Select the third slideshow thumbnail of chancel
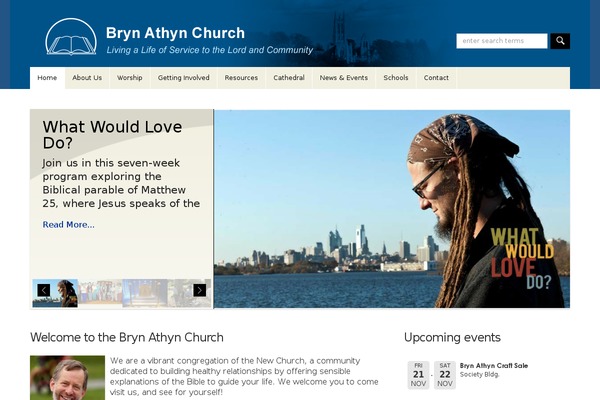Viewport: 600px width, 400px height. (x=145, y=293)
